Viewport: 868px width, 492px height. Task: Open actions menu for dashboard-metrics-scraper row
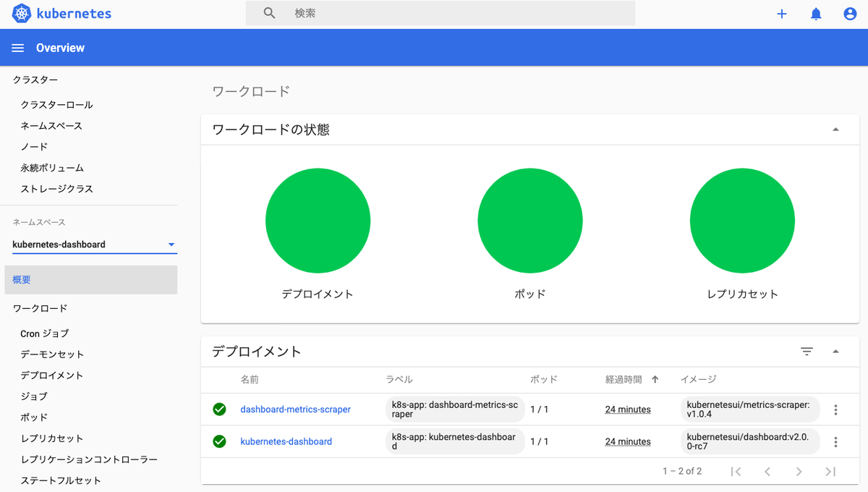point(835,410)
